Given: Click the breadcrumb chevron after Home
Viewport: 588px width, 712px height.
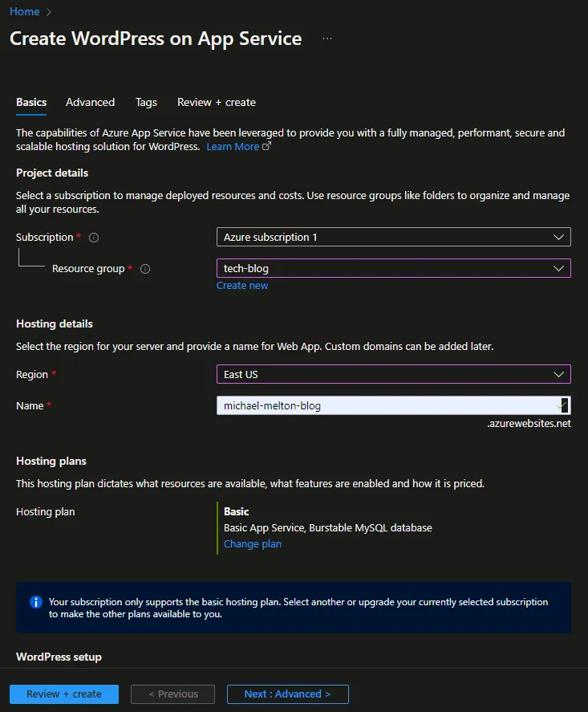Looking at the screenshot, I should click(49, 12).
